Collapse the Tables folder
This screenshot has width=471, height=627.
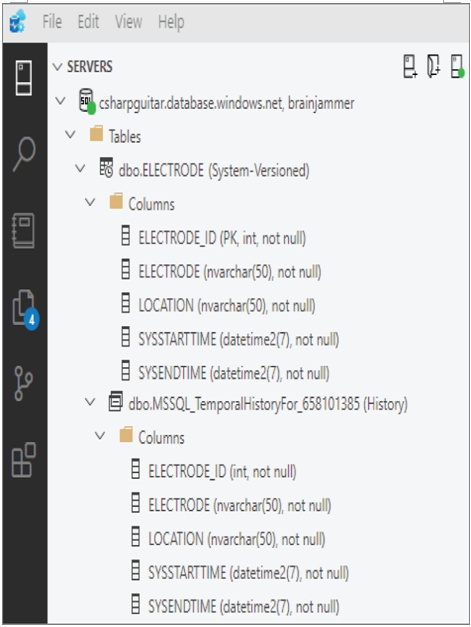(70, 135)
